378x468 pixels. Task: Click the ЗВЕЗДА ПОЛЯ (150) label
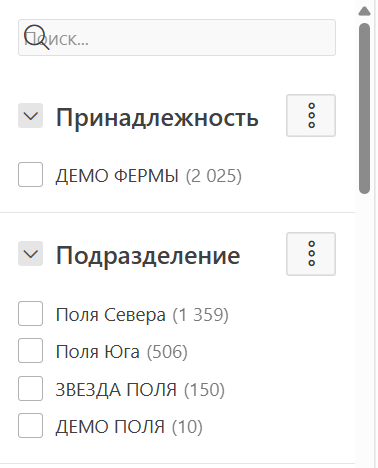(x=140, y=390)
